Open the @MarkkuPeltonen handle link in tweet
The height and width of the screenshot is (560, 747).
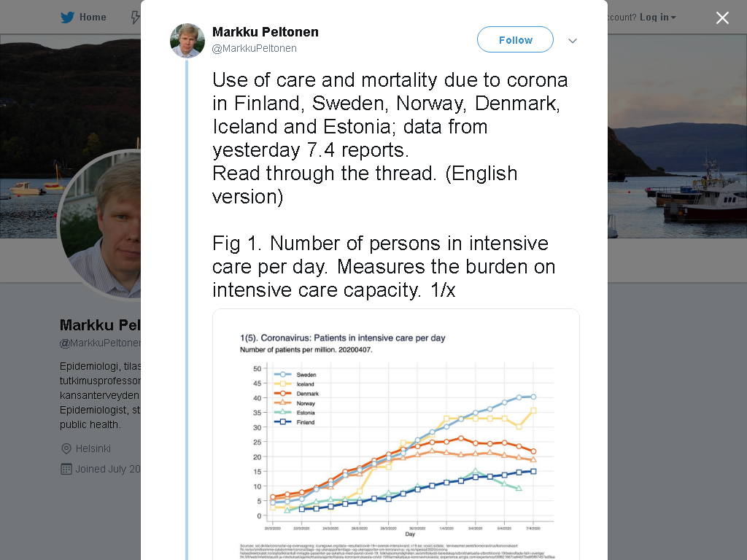tap(254, 48)
